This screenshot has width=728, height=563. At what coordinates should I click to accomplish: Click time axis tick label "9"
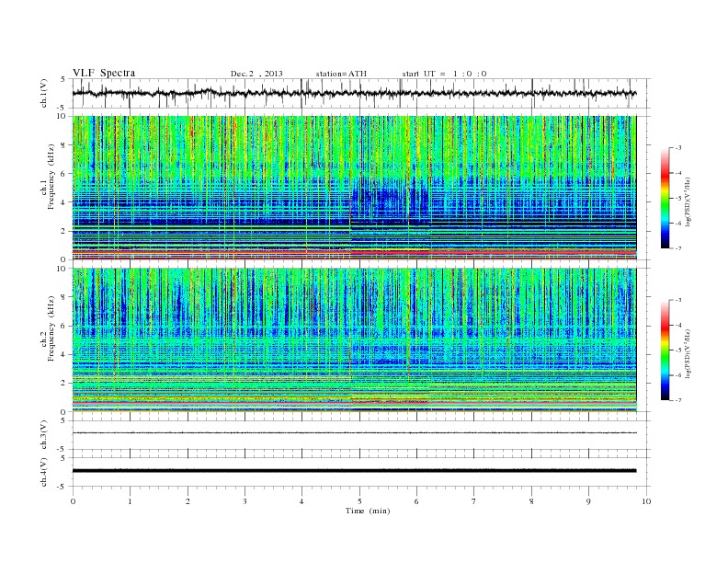(588, 501)
